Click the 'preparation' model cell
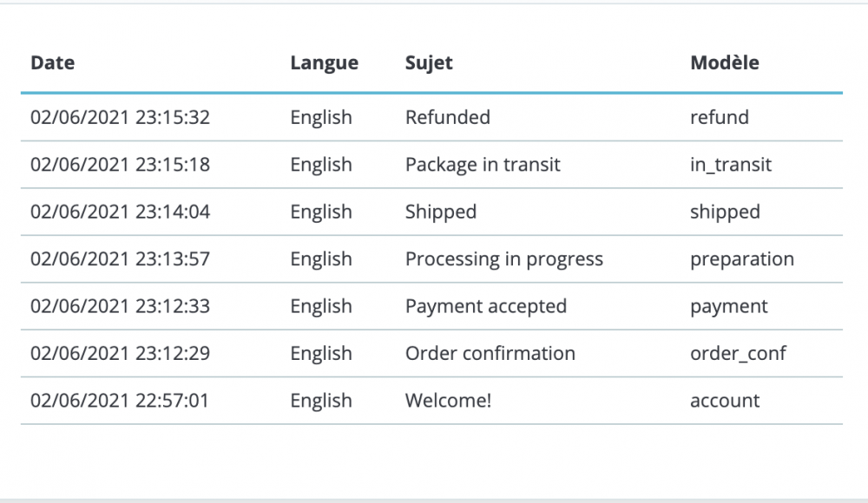The width and height of the screenshot is (868, 503). [x=741, y=259]
